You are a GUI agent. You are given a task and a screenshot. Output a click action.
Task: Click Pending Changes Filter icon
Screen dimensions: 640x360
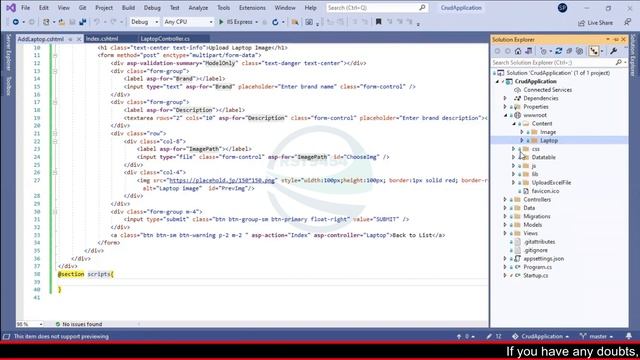(543, 51)
